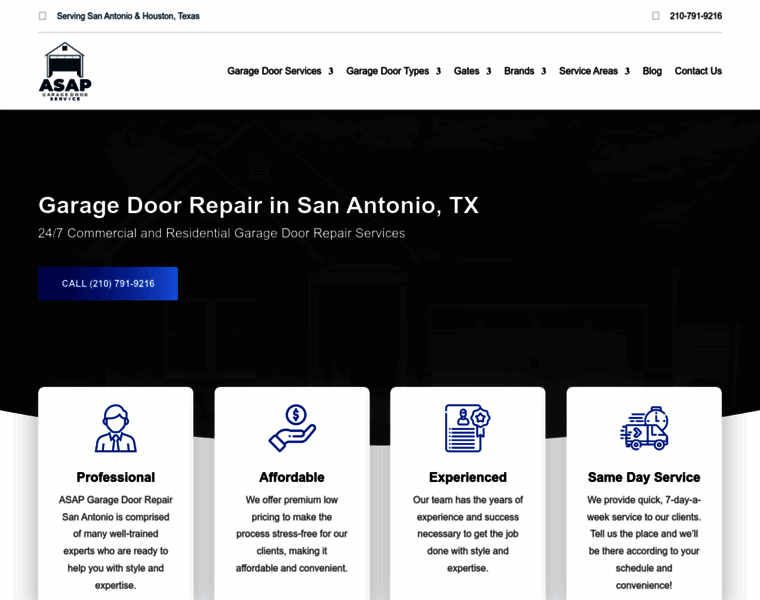Open the Garage Door Services menu

[x=274, y=71]
